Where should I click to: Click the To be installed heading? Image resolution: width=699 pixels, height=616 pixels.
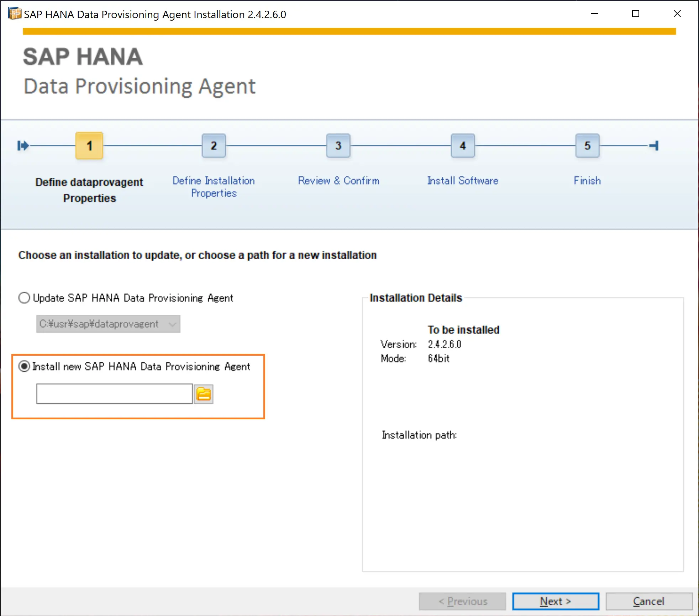463,330
